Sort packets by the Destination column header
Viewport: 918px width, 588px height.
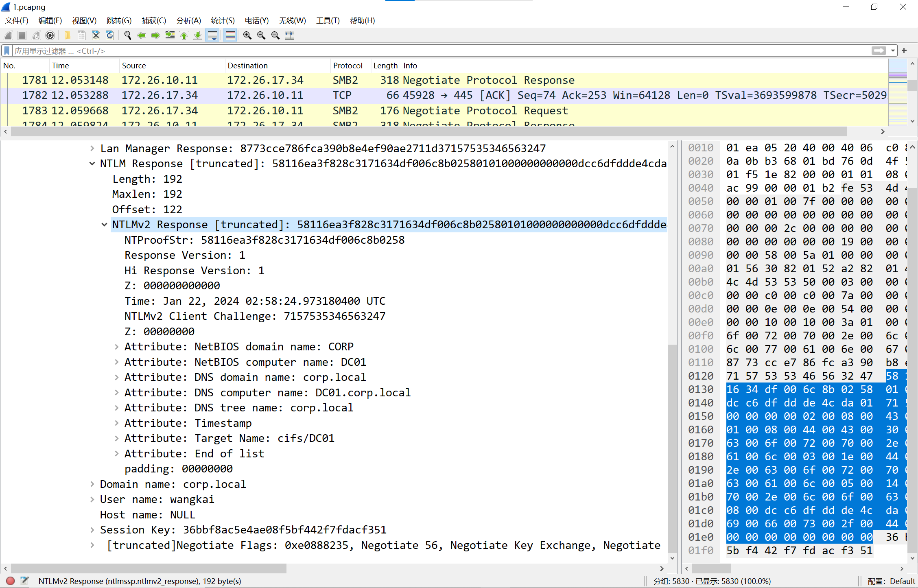click(278, 66)
